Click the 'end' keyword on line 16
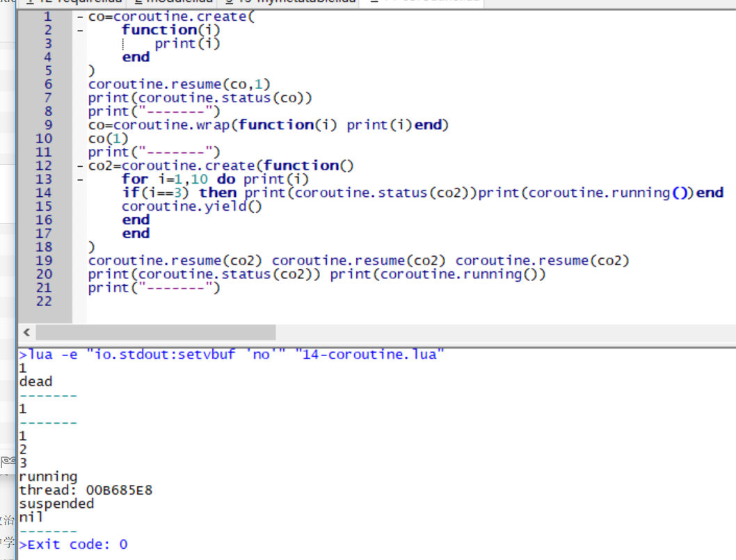Screen dimensions: 736x560 136,220
